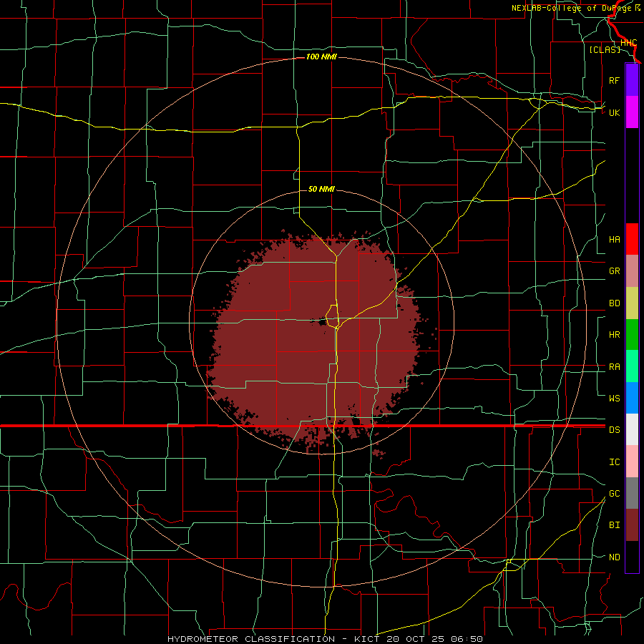Click the [CLAS] label near the legend
The width and height of the screenshot is (644, 644).
(605, 49)
